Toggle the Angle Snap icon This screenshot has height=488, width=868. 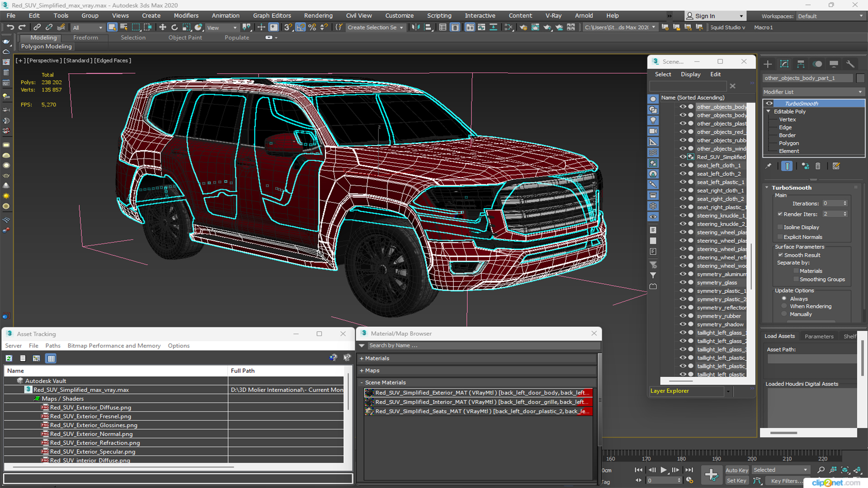coord(301,28)
